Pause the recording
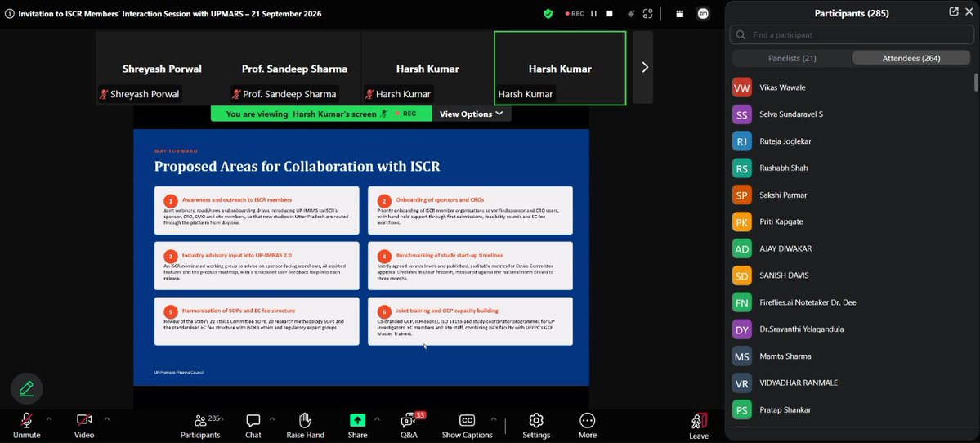This screenshot has height=443, width=980. tap(593, 13)
